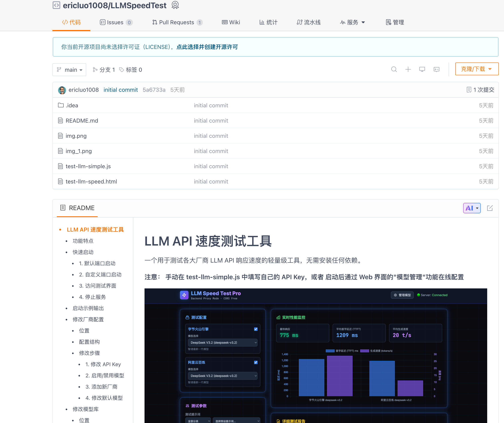
Task: Jump to 1. 默认端口启动 section
Action: coord(97,264)
